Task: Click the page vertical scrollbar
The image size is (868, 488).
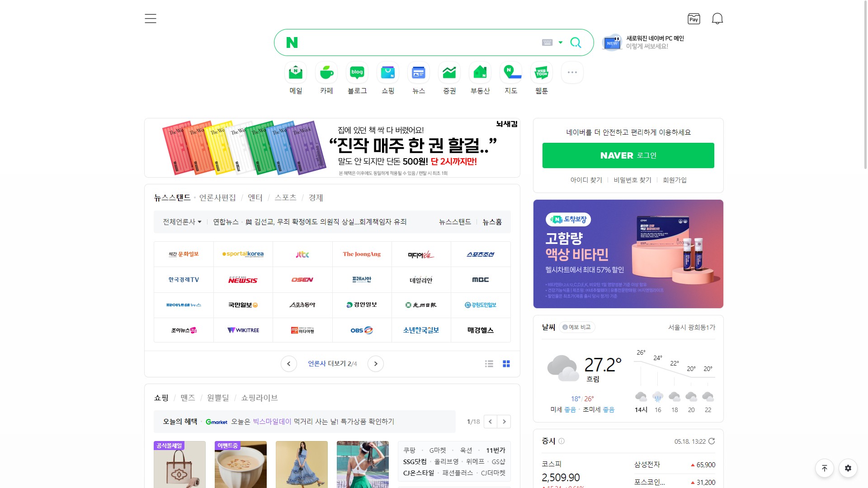Action: coord(865,86)
